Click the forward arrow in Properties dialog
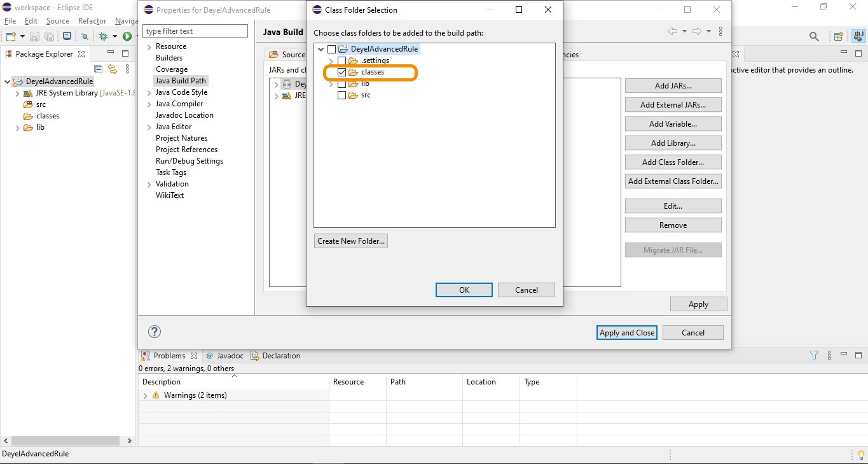Screen dimensions: 868x464 [x=697, y=31]
